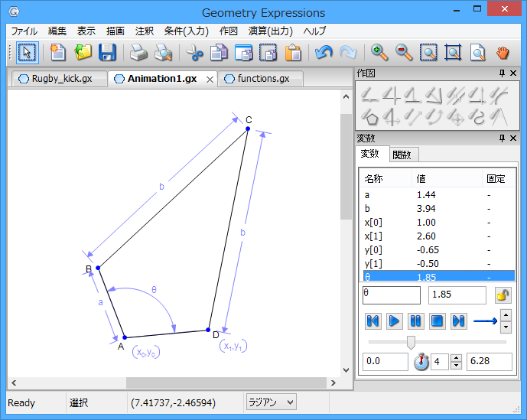Switch to the 関数 tab
The height and width of the screenshot is (420, 527).
[402, 155]
